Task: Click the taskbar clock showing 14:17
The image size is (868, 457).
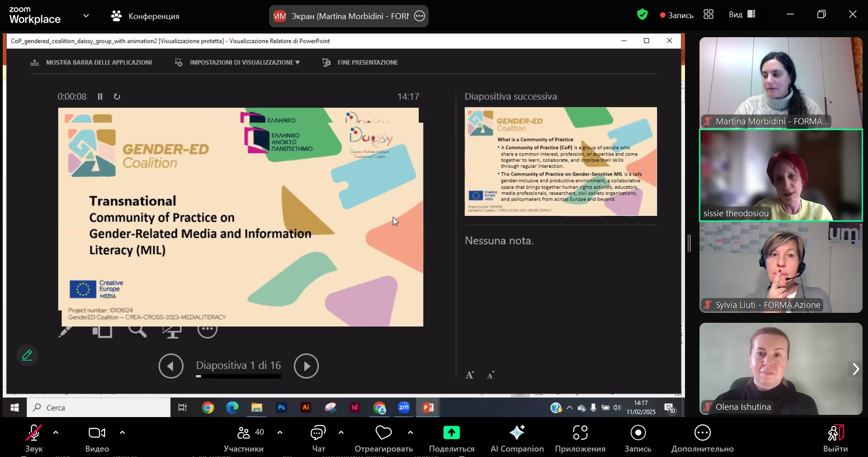Action: [x=641, y=408]
